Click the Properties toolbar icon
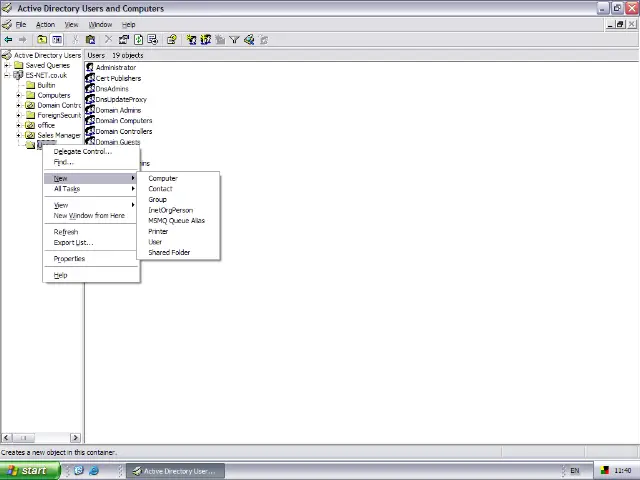Screen dimensions: 640x480 click(124, 40)
